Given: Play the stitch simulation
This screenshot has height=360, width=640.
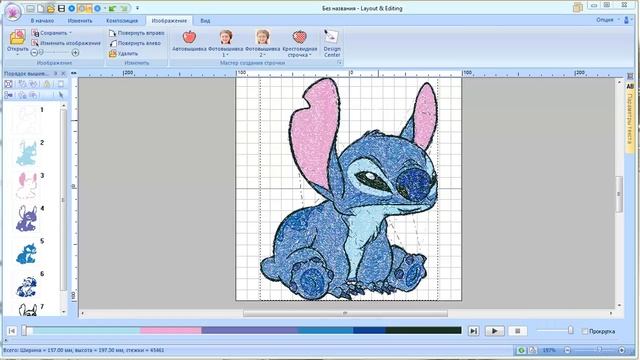Looking at the screenshot, I should coord(495,331).
